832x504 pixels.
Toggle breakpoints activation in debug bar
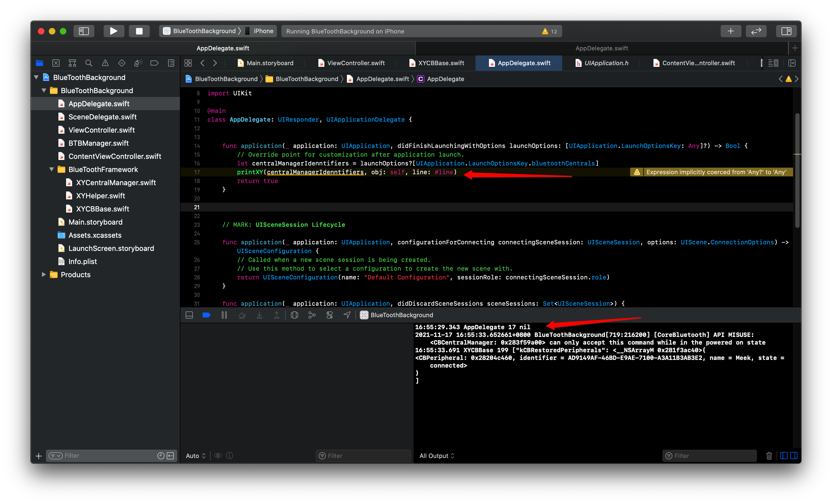pos(206,315)
